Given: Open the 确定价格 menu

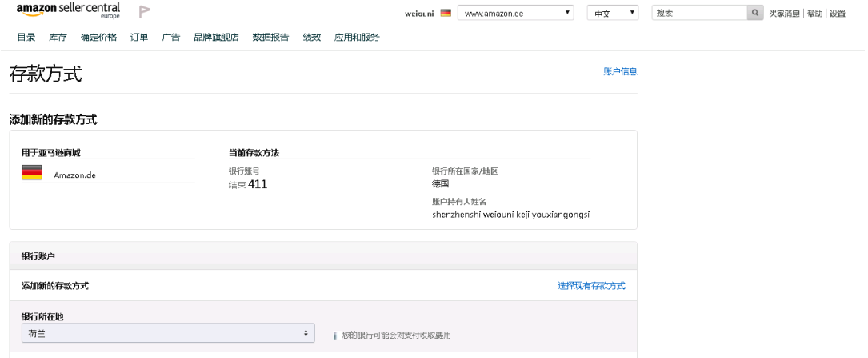Looking at the screenshot, I should 98,37.
